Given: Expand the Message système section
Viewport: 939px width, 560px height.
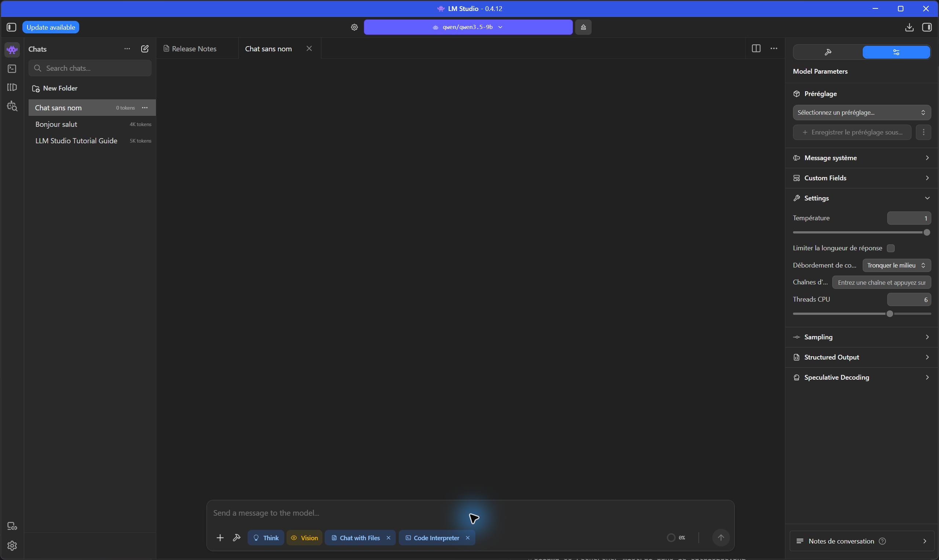Looking at the screenshot, I should tap(862, 158).
